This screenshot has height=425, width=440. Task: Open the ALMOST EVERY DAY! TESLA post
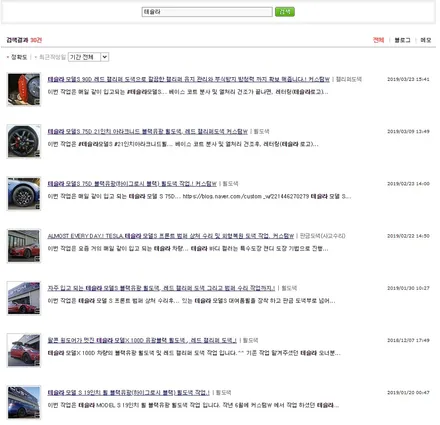171,236
